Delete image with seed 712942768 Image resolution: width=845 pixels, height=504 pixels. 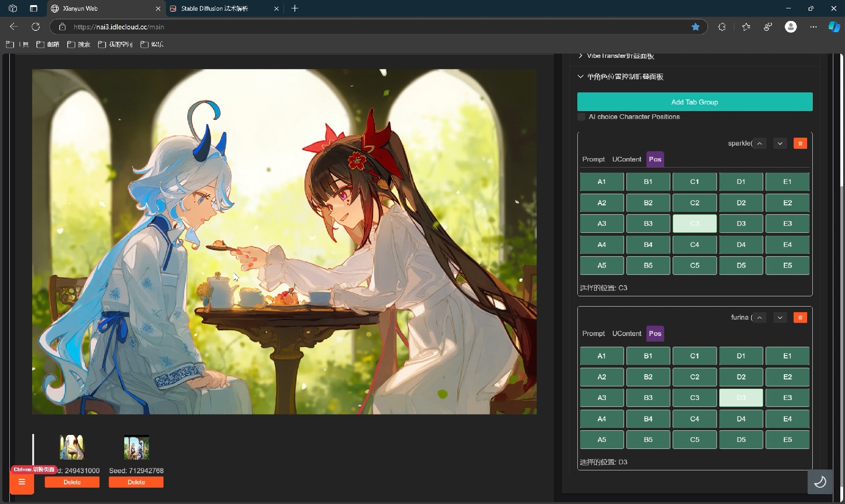[136, 482]
